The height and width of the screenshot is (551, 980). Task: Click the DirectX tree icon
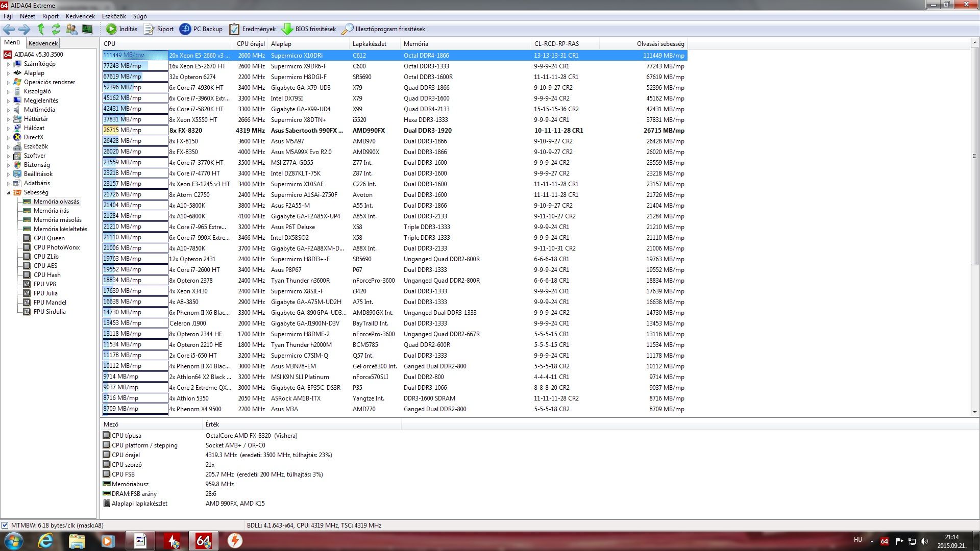(x=17, y=137)
